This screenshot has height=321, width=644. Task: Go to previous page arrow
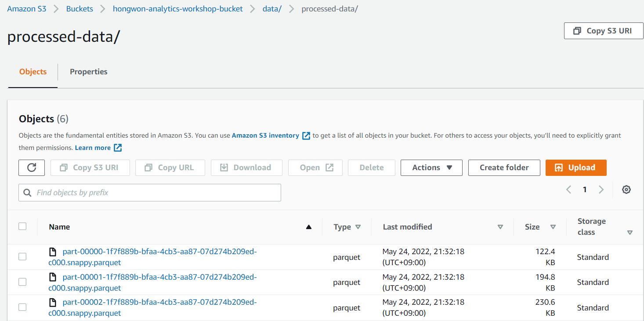(569, 190)
